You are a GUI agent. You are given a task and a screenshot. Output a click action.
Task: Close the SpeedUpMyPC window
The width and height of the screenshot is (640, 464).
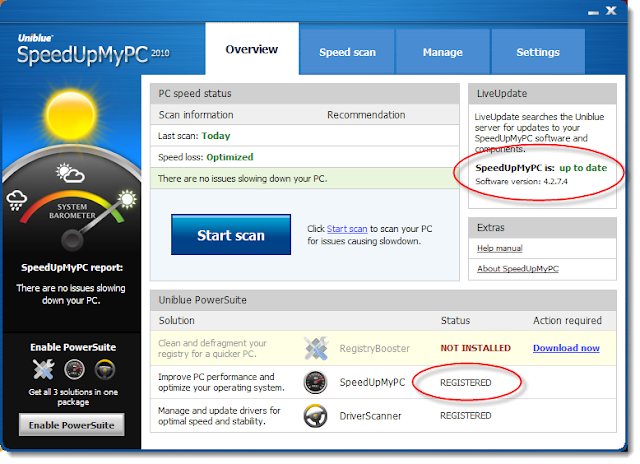click(x=611, y=10)
